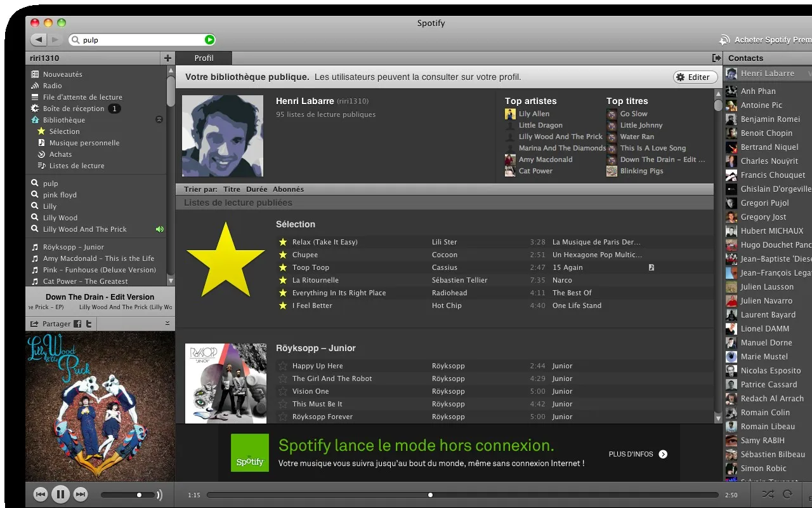Toggle shuffle playback

coord(768,494)
